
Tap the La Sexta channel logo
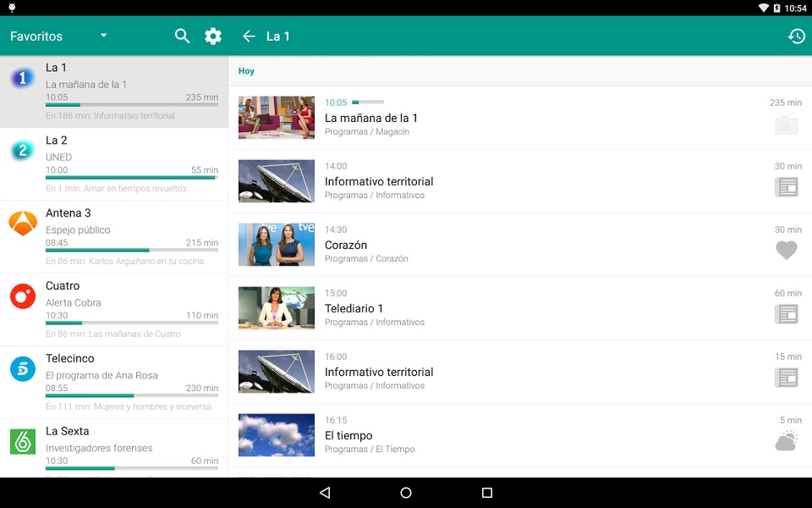pos(23,442)
